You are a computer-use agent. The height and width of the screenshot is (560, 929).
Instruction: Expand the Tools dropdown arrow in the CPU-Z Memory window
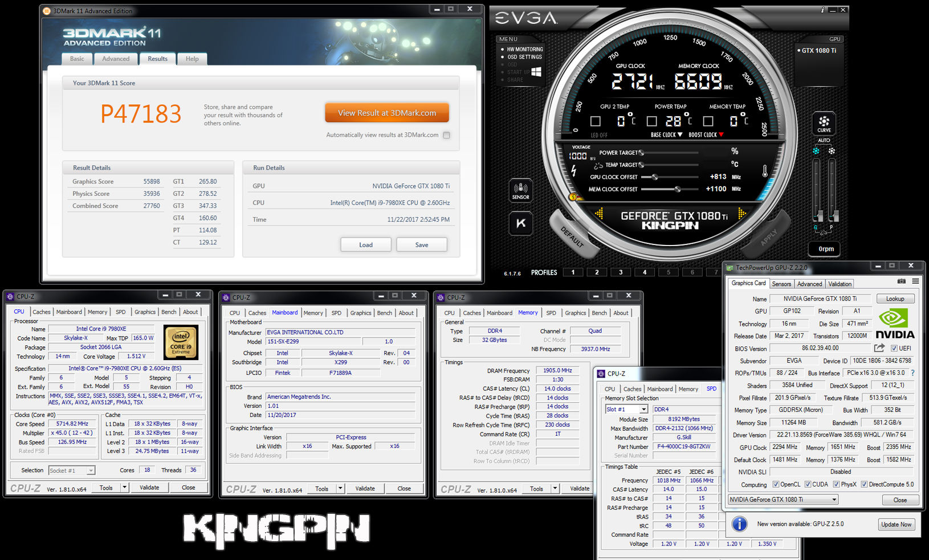tap(555, 488)
